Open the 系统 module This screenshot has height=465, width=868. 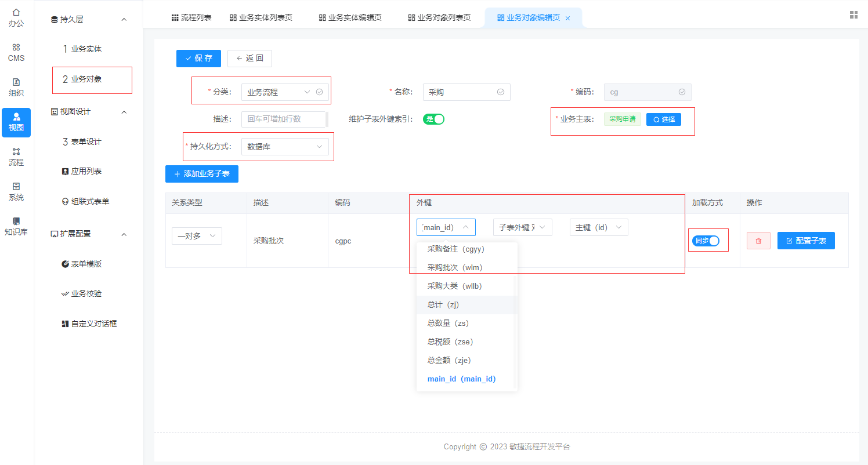pyautogui.click(x=16, y=191)
